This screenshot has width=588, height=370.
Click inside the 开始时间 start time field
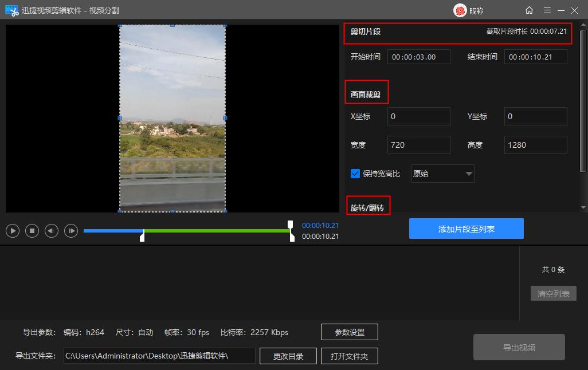[418, 56]
